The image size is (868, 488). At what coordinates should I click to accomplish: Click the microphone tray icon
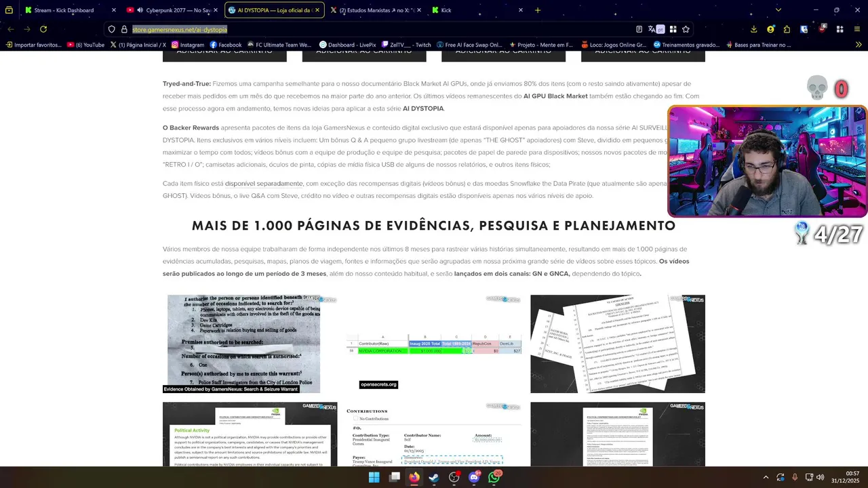pos(795,477)
